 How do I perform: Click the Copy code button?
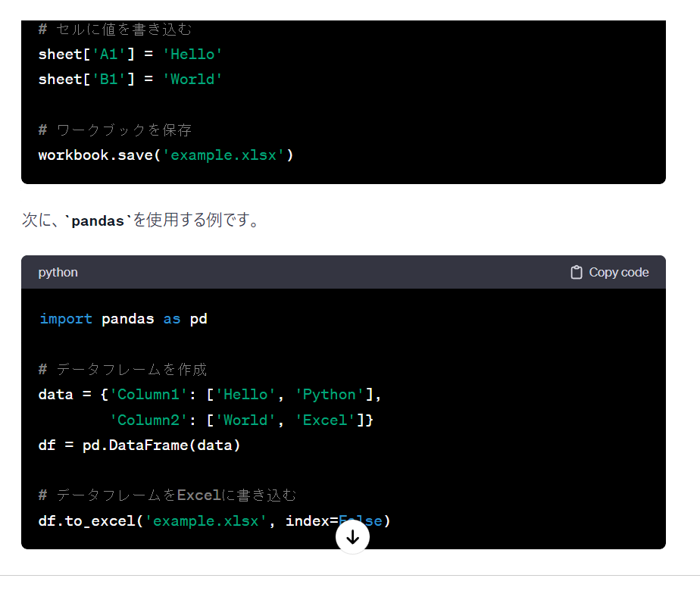click(609, 273)
